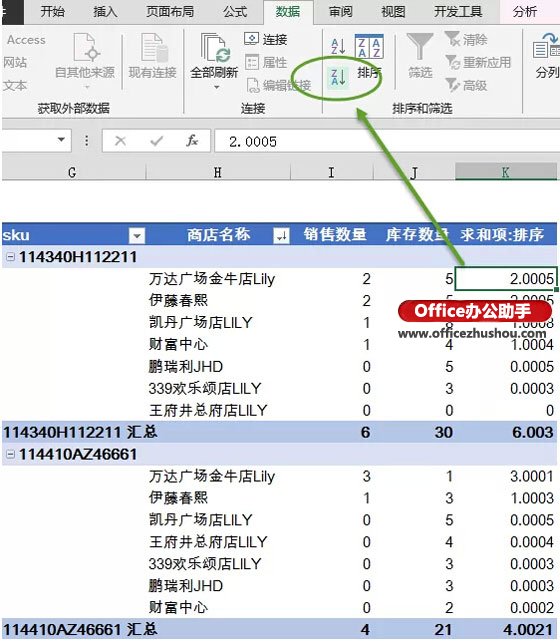The width and height of the screenshot is (560, 642).
Task: Switch to the 开发工具 ribbon tab
Action: 458,11
